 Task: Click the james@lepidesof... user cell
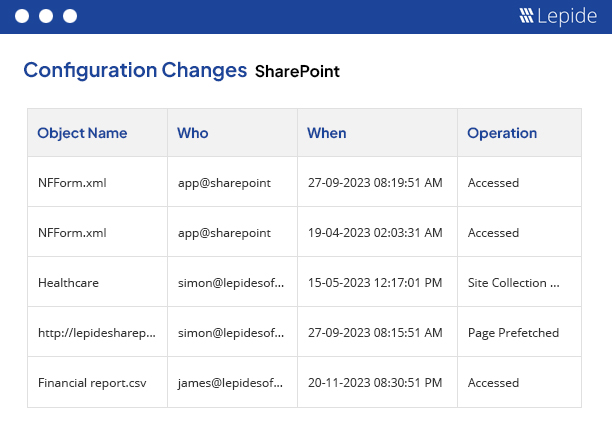click(x=230, y=383)
